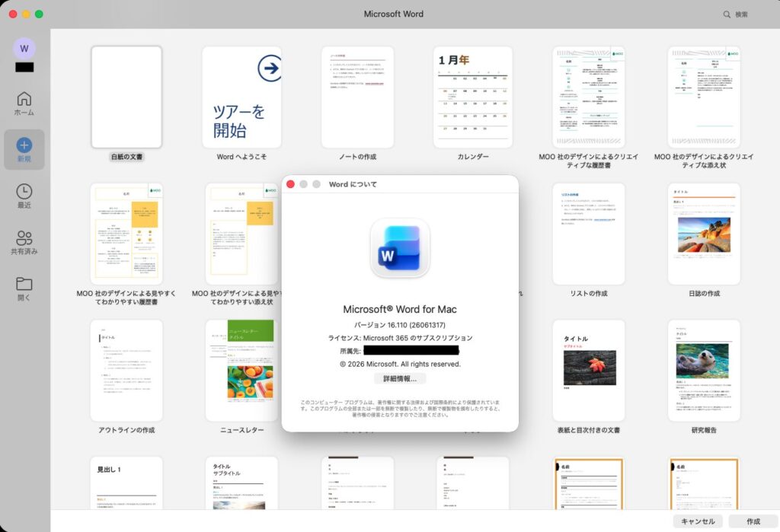780x532 pixels.
Task: Click the バージョン 16.110 version text
Action: pos(400,325)
